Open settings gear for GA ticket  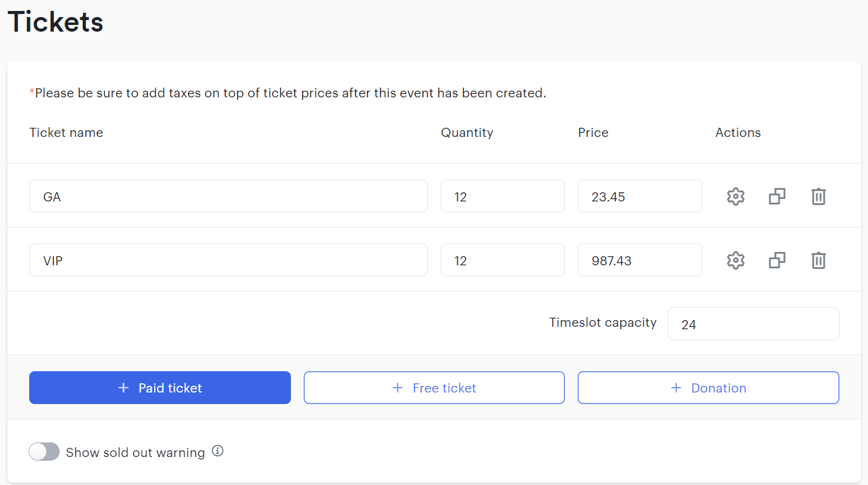click(736, 197)
